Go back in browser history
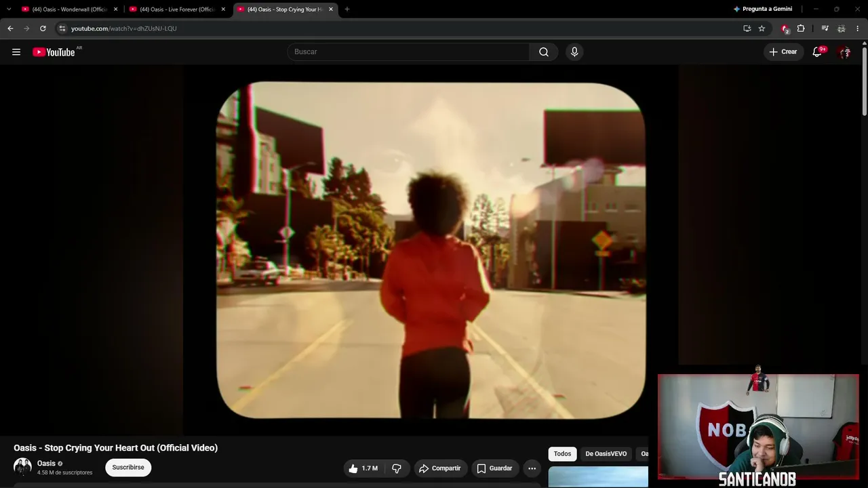This screenshot has height=488, width=868. point(10,28)
